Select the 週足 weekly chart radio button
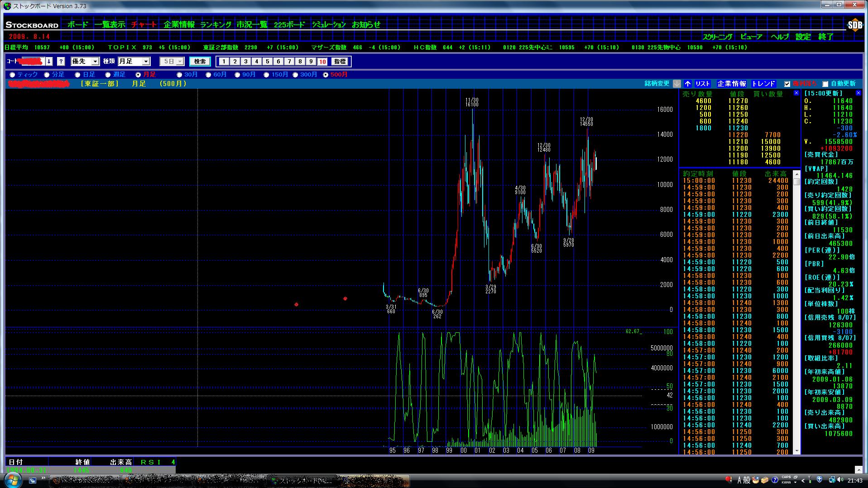868x488 pixels. pyautogui.click(x=108, y=75)
